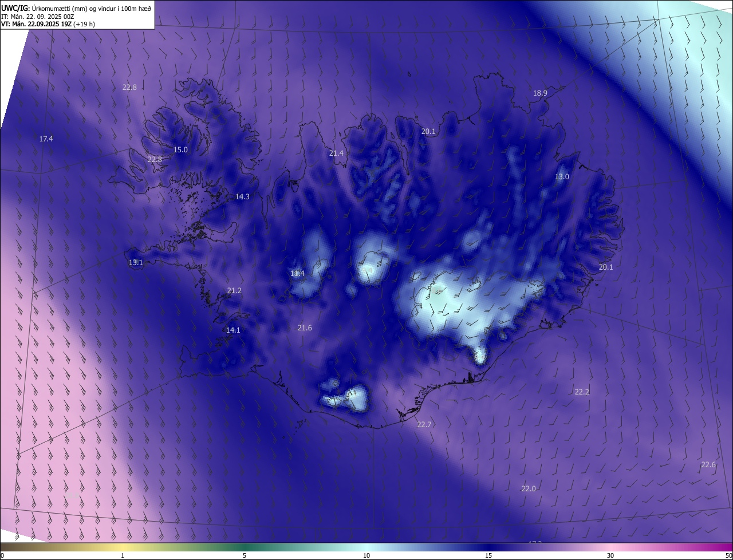Click the 22.6 value label

click(x=708, y=465)
